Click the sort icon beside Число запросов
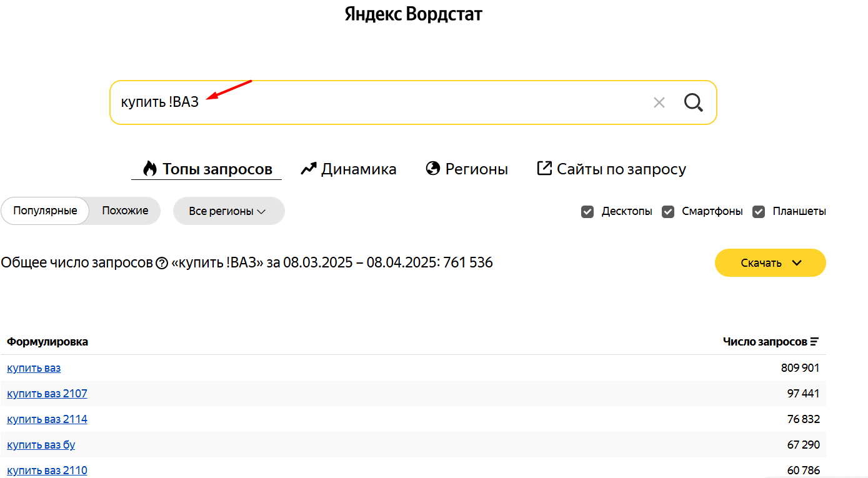This screenshot has width=868, height=478. click(814, 342)
